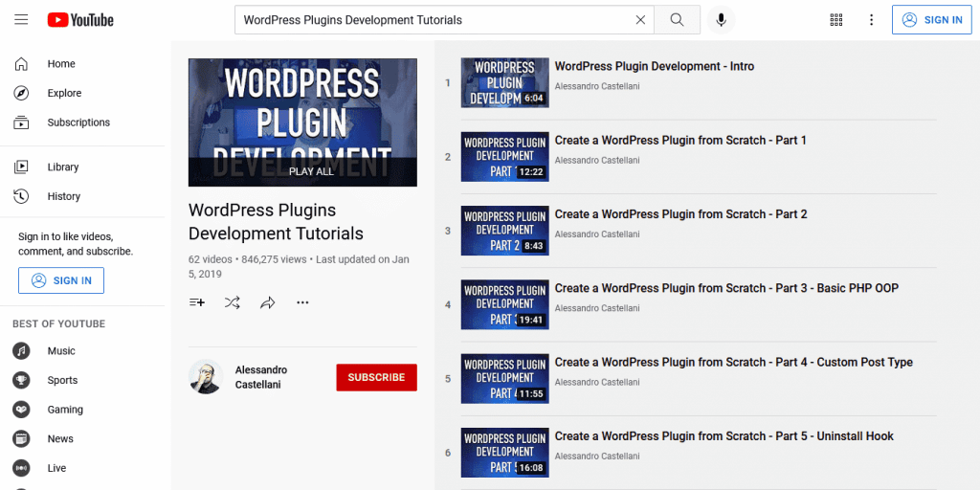Click author name under Part 4 video
The width and height of the screenshot is (980, 490).
point(597,382)
